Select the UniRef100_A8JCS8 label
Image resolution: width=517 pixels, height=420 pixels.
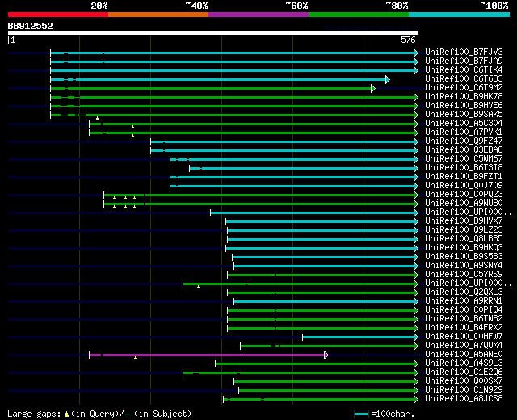[x=464, y=399]
